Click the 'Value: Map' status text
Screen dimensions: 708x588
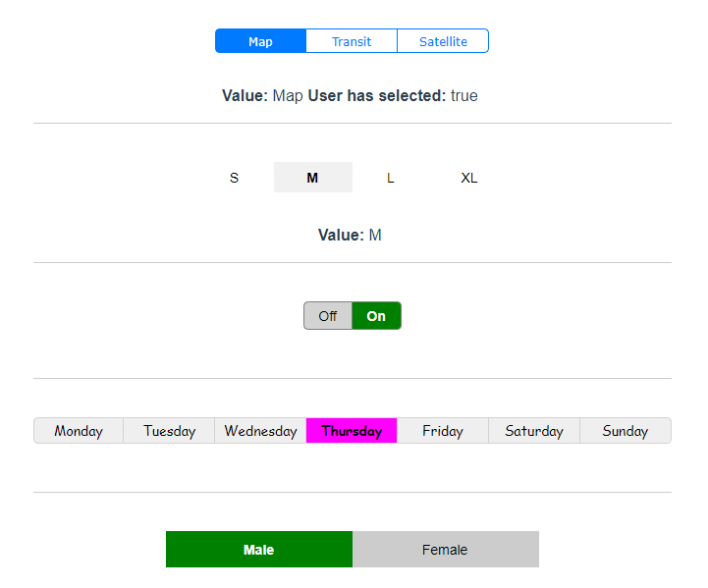262,96
